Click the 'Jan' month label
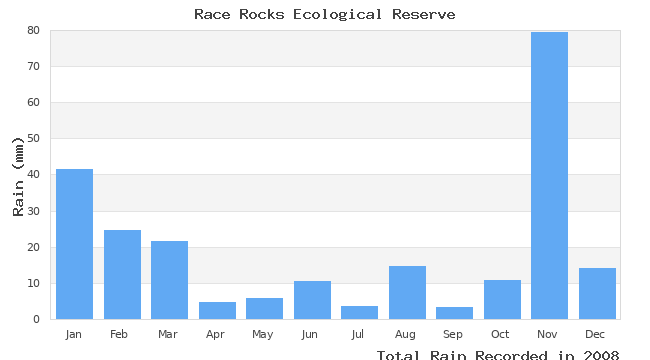650x360 pixels. tap(73, 334)
